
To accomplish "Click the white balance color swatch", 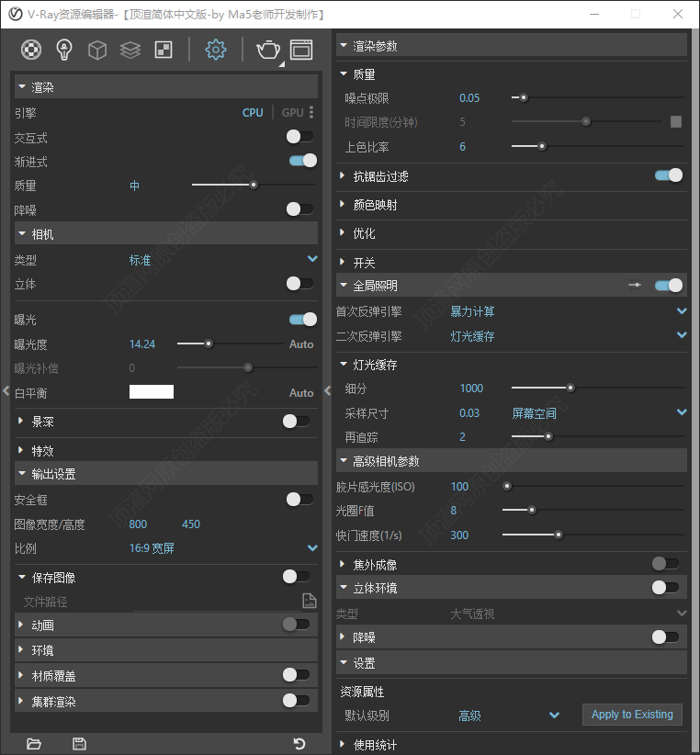I will click(152, 391).
